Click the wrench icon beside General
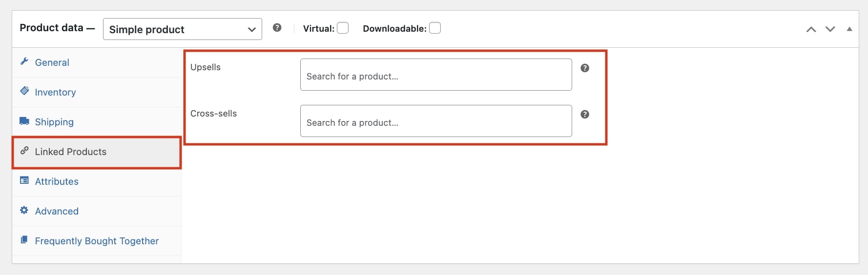This screenshot has height=275, width=868. [x=24, y=61]
